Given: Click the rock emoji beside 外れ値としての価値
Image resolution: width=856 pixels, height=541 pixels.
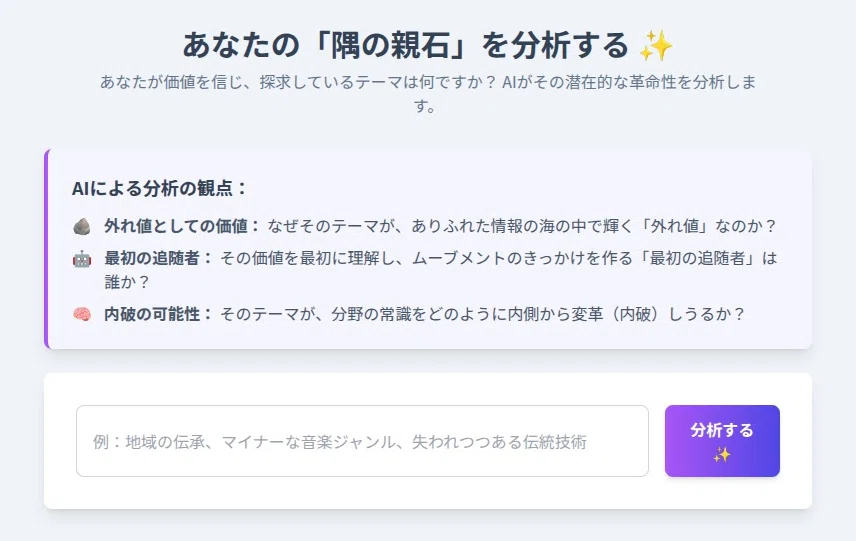Looking at the screenshot, I should pyautogui.click(x=82, y=226).
